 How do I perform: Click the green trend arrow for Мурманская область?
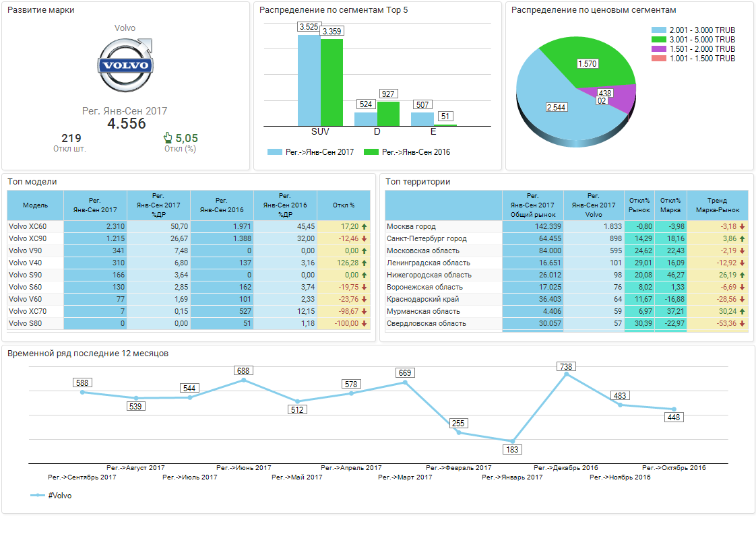click(x=743, y=312)
